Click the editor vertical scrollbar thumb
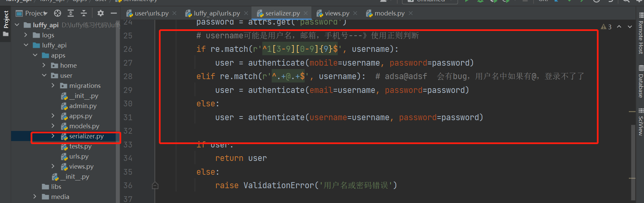This screenshot has width=644, height=203. point(633,162)
